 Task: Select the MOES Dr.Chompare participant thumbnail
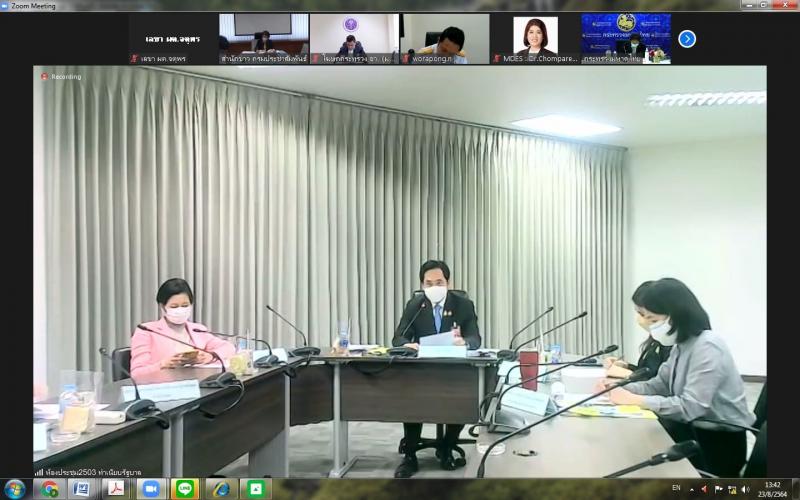coord(535,38)
